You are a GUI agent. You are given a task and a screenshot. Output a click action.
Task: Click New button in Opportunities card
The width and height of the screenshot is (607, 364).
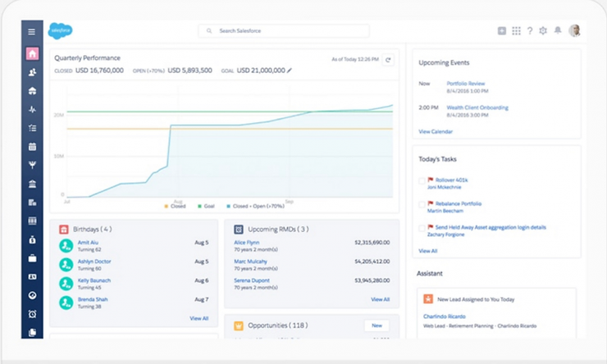[377, 325]
